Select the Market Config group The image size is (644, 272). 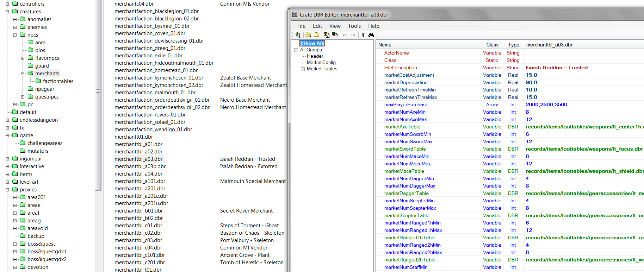coord(321,63)
